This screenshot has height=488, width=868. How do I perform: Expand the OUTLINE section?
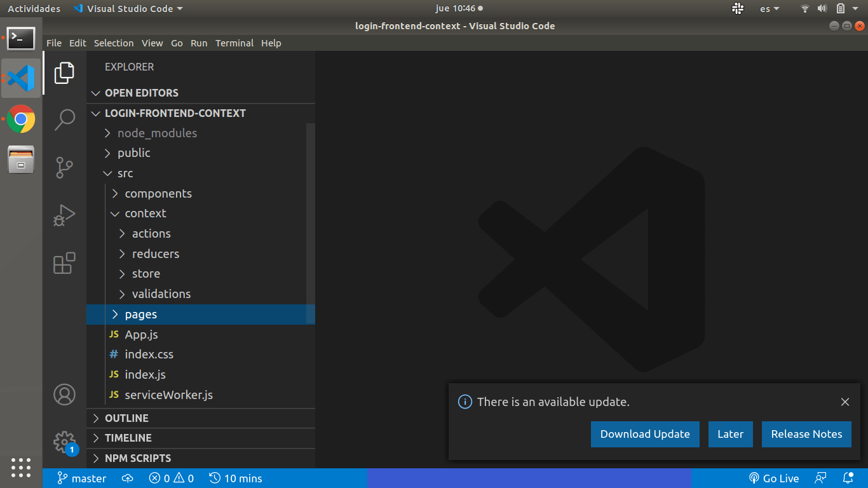click(126, 418)
